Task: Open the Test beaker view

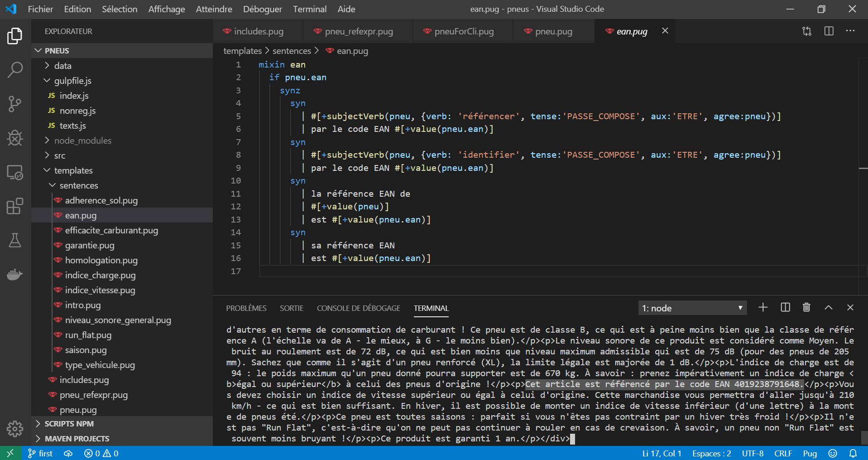Action: pyautogui.click(x=15, y=240)
